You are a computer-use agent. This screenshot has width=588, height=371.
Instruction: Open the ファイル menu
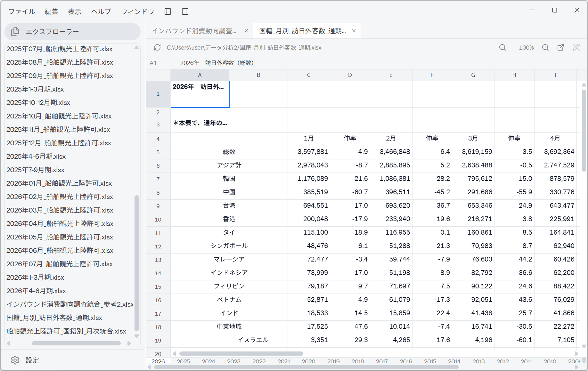(22, 12)
